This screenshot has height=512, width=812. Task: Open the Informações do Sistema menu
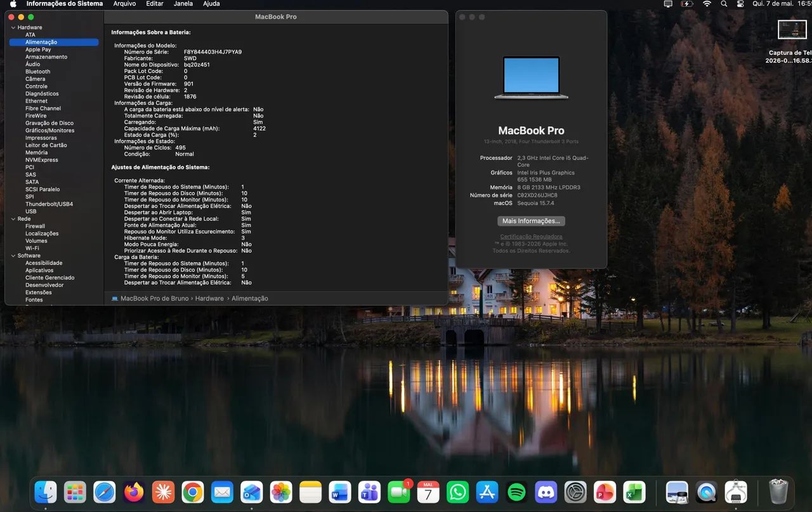coord(65,4)
